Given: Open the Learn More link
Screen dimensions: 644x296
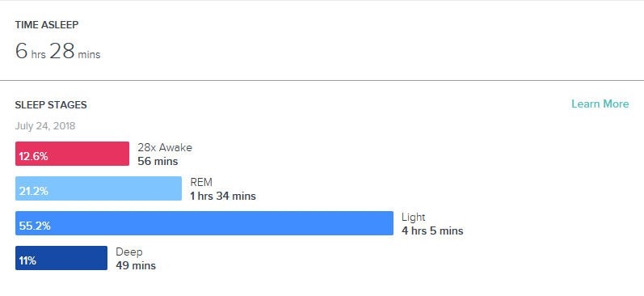Looking at the screenshot, I should 600,104.
